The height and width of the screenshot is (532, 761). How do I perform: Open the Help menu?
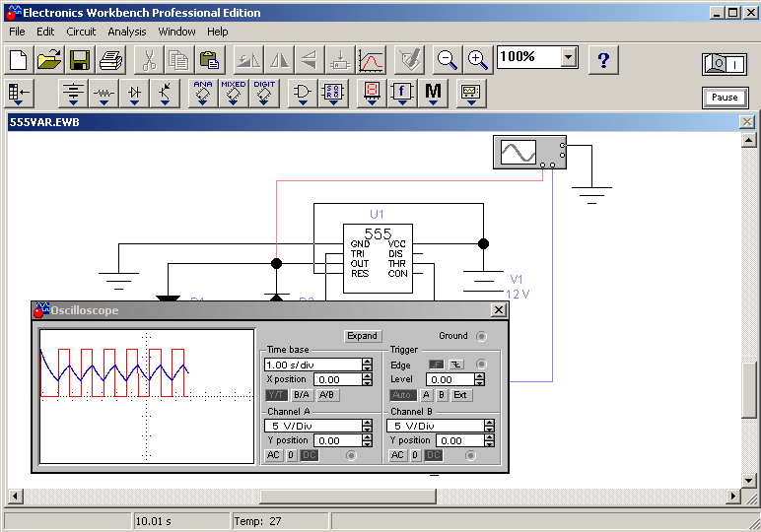(x=218, y=32)
